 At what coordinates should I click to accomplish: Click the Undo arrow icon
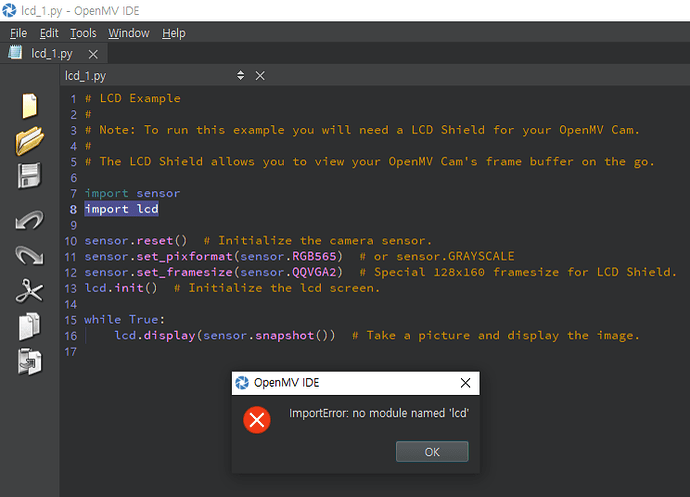click(x=29, y=220)
